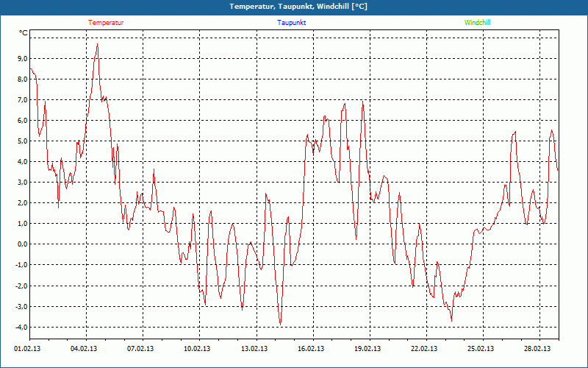Viewport: 588px width, 368px height.
Task: Click the red Temperatur legend label
Action: point(106,23)
